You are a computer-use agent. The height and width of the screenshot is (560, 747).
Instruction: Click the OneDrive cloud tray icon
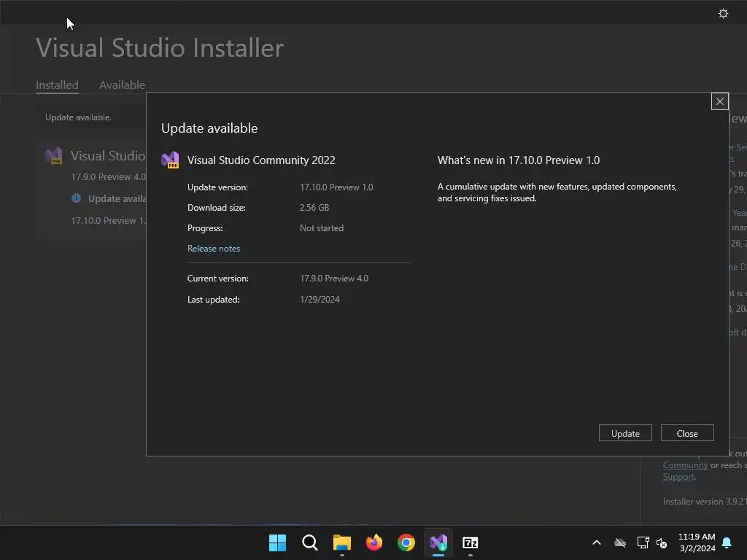point(620,542)
